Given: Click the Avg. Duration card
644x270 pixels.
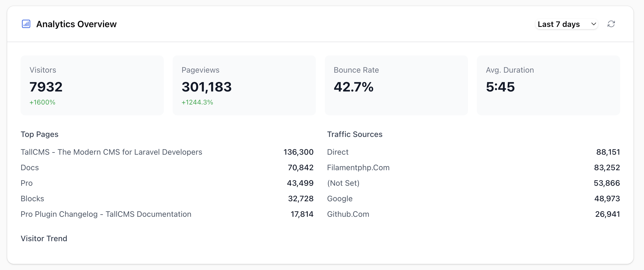Looking at the screenshot, I should (x=549, y=85).
